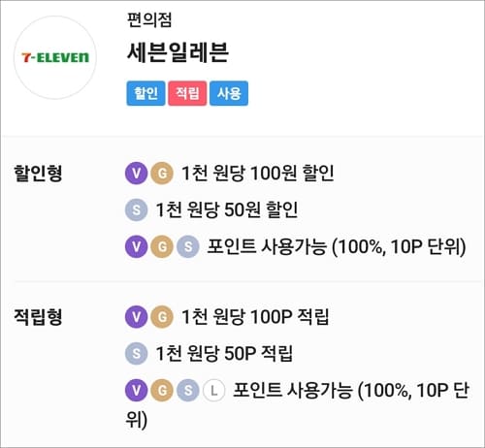Screen dimensions: 485x448
Task: Click the 적립형 section heading
Action: (x=38, y=317)
